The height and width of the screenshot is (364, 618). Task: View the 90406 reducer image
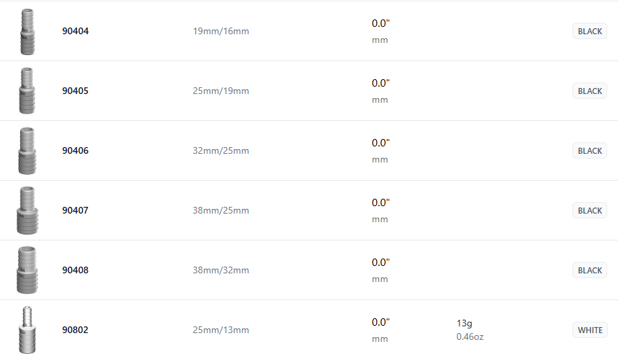point(27,150)
